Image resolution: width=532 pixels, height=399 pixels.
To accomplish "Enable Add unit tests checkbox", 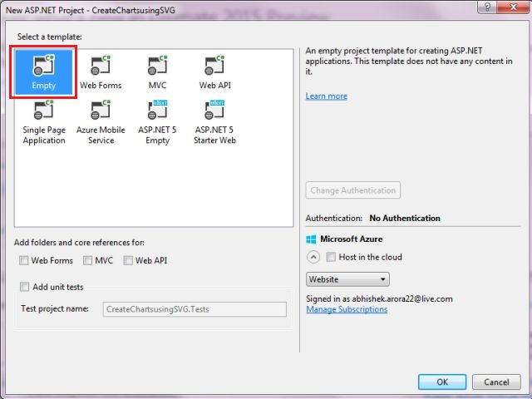I will (x=24, y=287).
